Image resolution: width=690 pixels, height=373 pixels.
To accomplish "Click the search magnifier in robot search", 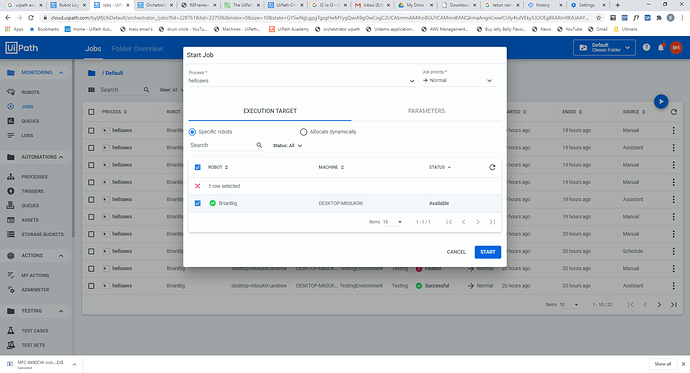I will 259,145.
